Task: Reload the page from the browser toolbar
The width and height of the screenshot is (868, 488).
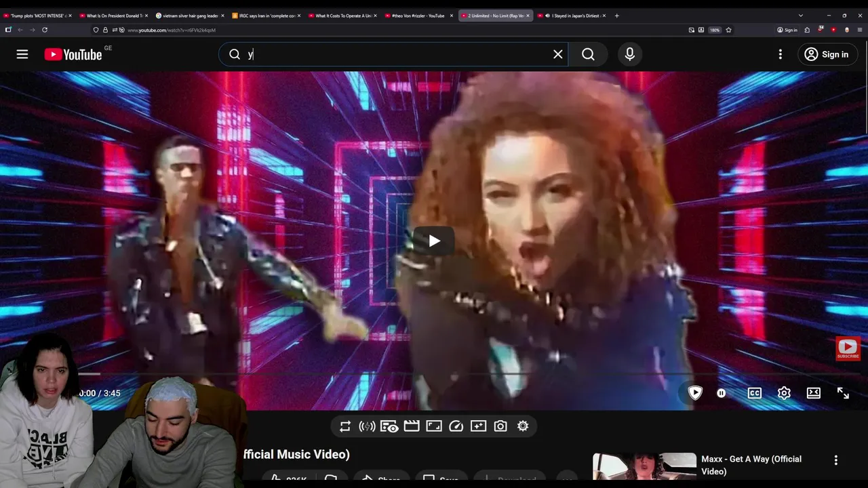Action: click(45, 30)
